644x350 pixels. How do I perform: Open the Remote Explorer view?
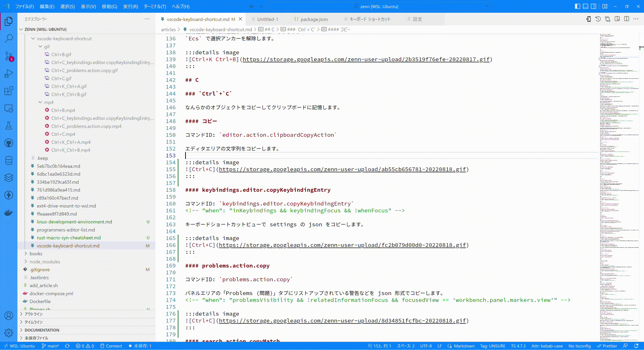(9, 108)
